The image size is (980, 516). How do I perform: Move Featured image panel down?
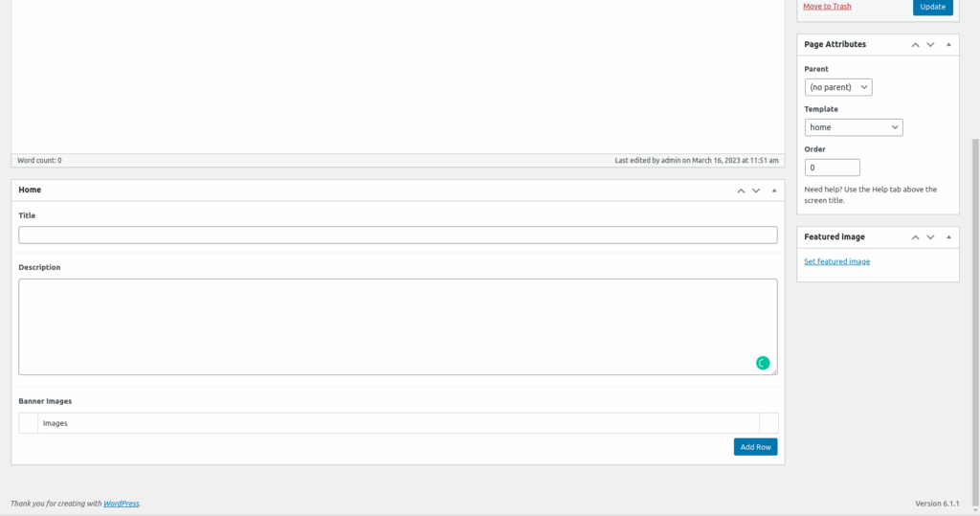(x=930, y=237)
